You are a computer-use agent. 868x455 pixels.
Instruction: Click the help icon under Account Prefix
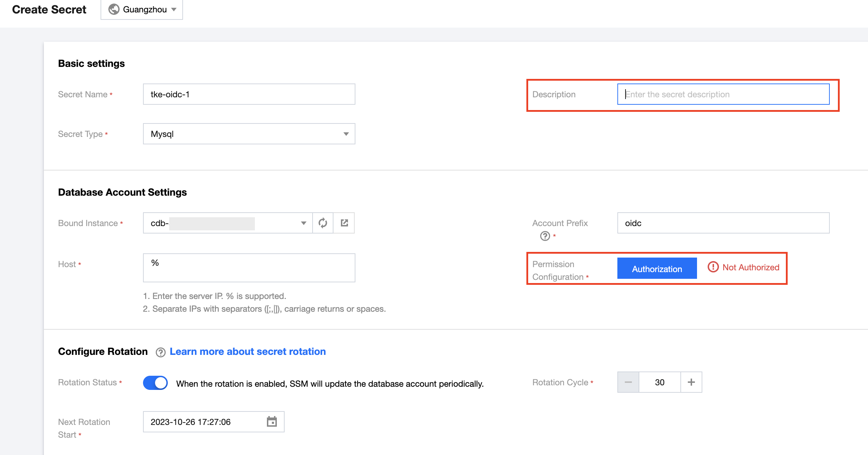pyautogui.click(x=545, y=236)
